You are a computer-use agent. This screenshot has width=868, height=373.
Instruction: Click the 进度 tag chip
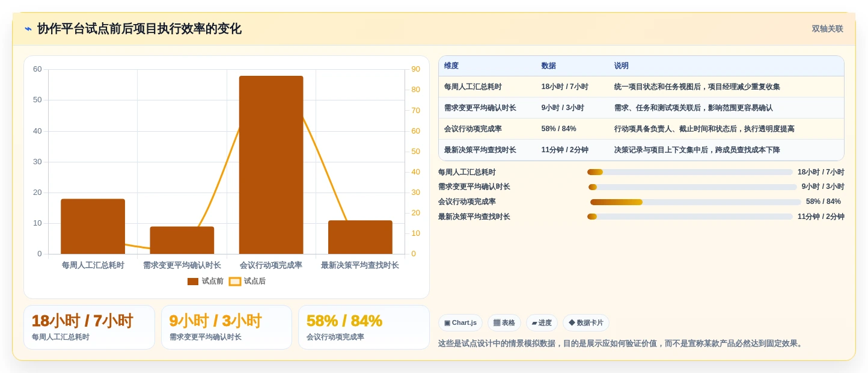coord(542,323)
